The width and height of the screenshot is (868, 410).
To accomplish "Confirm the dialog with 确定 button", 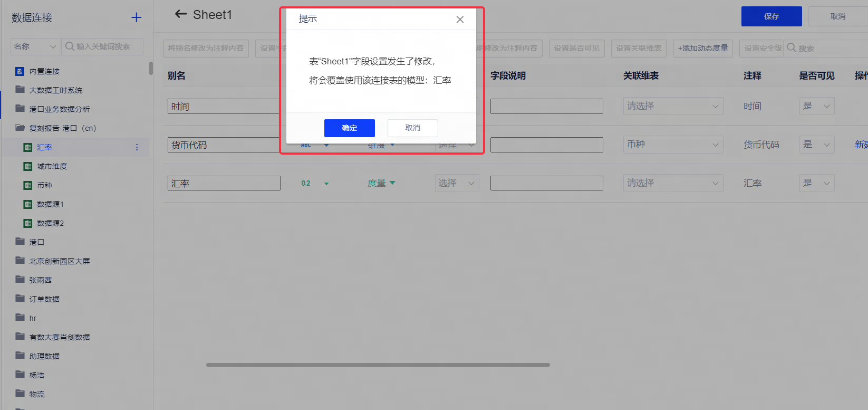I will coord(349,128).
